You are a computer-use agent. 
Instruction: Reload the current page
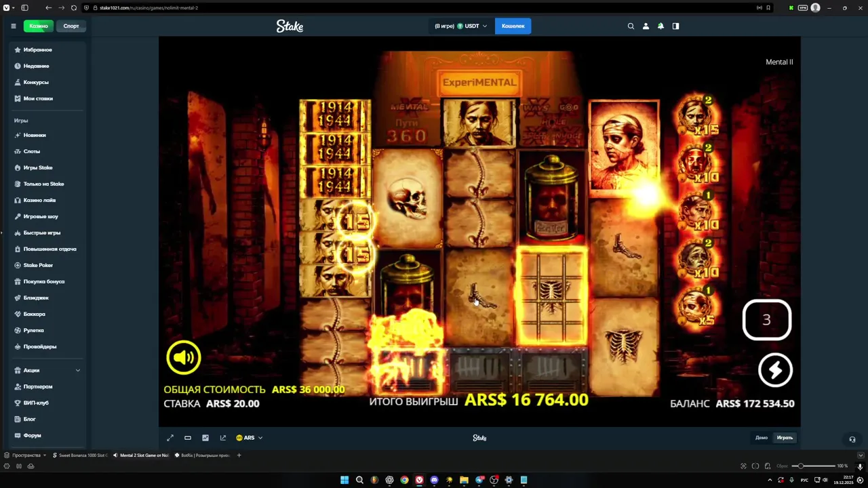73,7
